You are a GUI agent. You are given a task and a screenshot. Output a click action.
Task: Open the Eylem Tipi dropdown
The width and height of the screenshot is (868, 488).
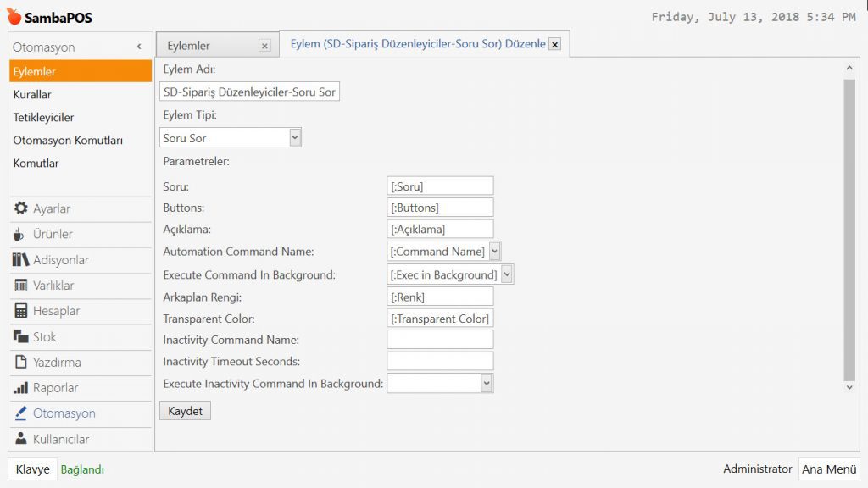tap(295, 137)
